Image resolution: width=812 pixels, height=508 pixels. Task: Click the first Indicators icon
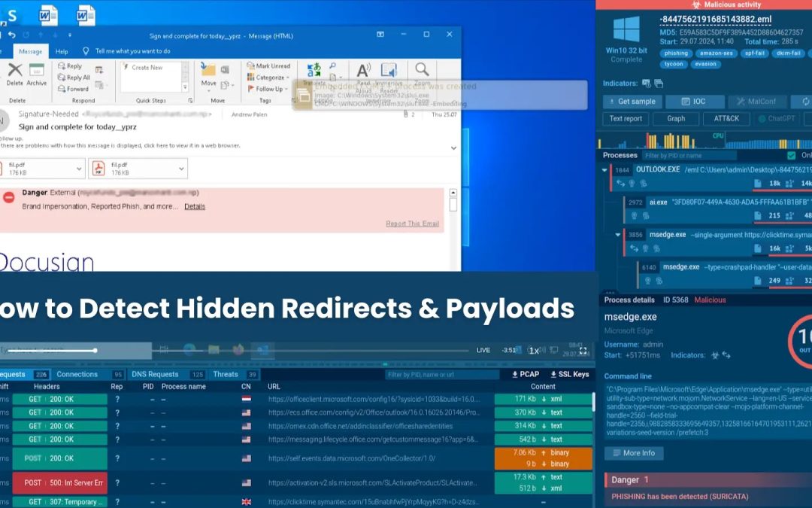(647, 83)
